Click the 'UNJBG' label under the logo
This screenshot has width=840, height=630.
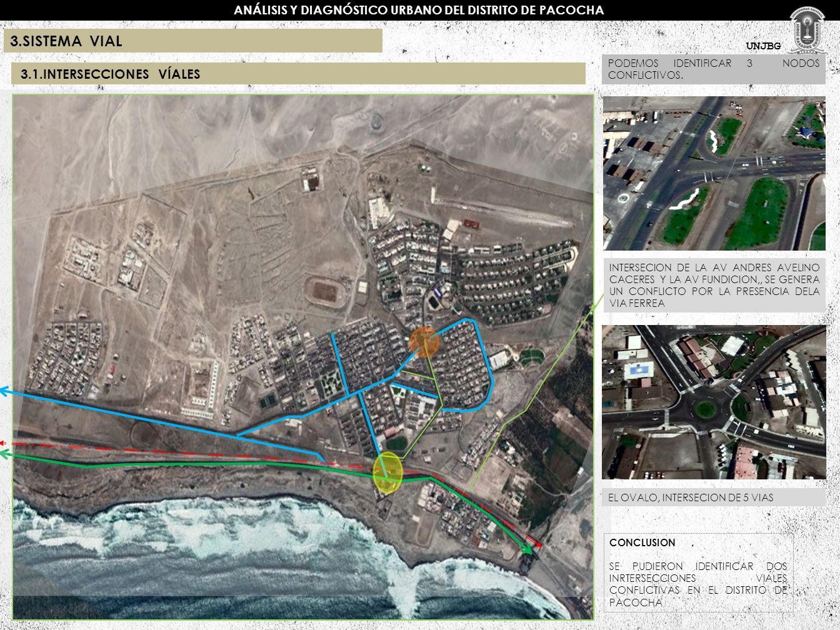763,46
